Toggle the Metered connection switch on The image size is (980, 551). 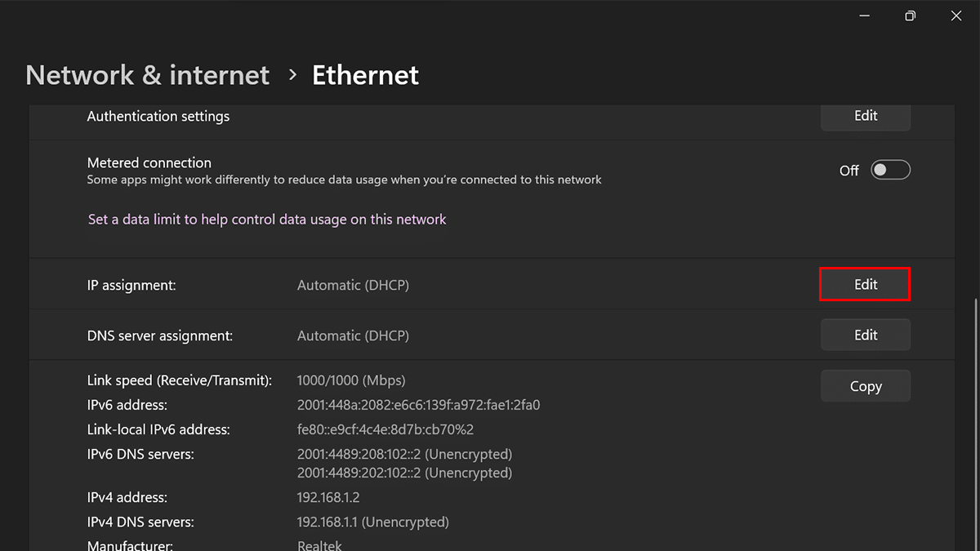click(890, 169)
